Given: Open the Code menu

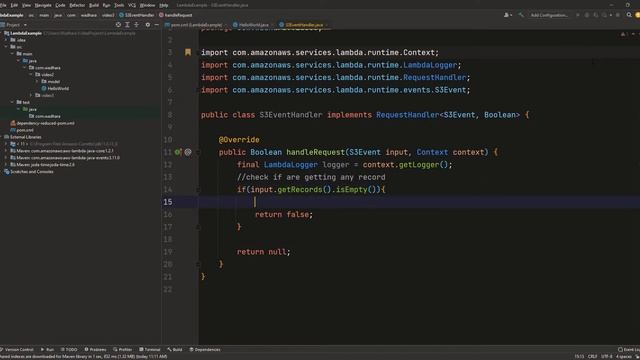Looking at the screenshot, I should point(60,5).
